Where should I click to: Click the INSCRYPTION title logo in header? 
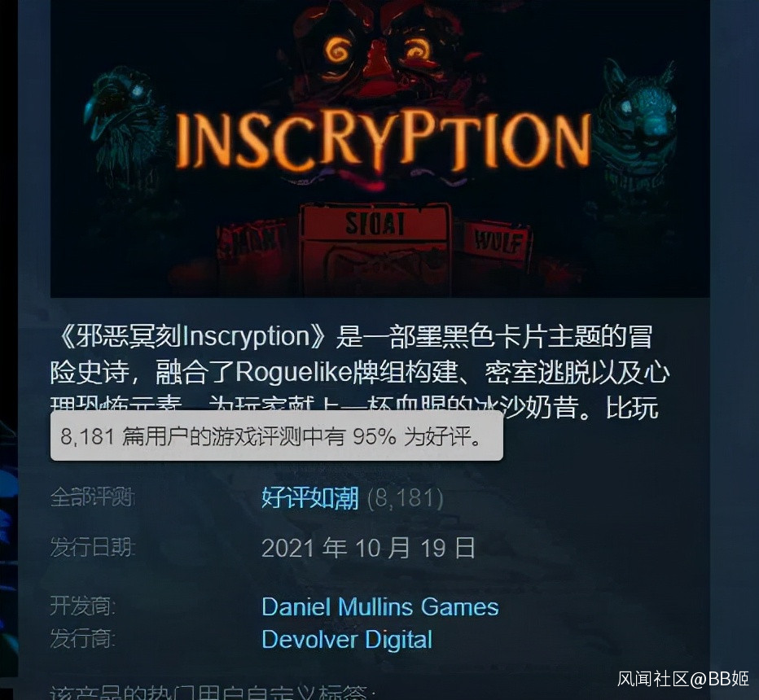click(383, 142)
